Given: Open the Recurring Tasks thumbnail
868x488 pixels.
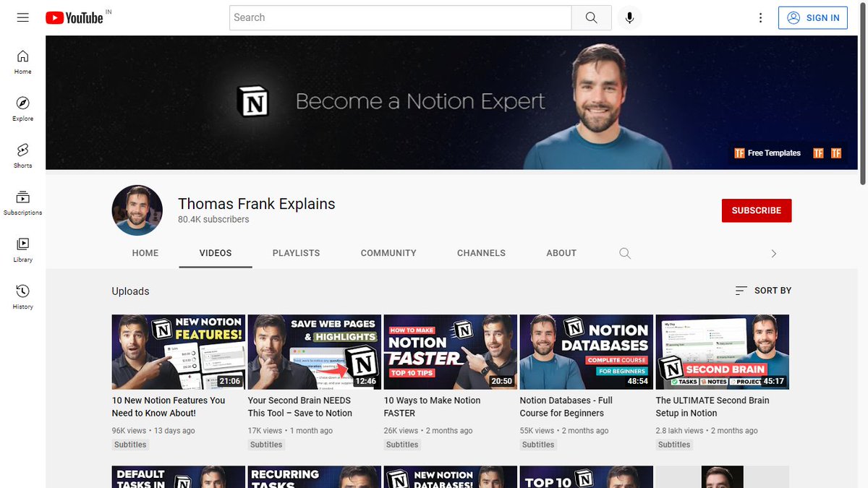Looking at the screenshot, I should click(x=315, y=477).
